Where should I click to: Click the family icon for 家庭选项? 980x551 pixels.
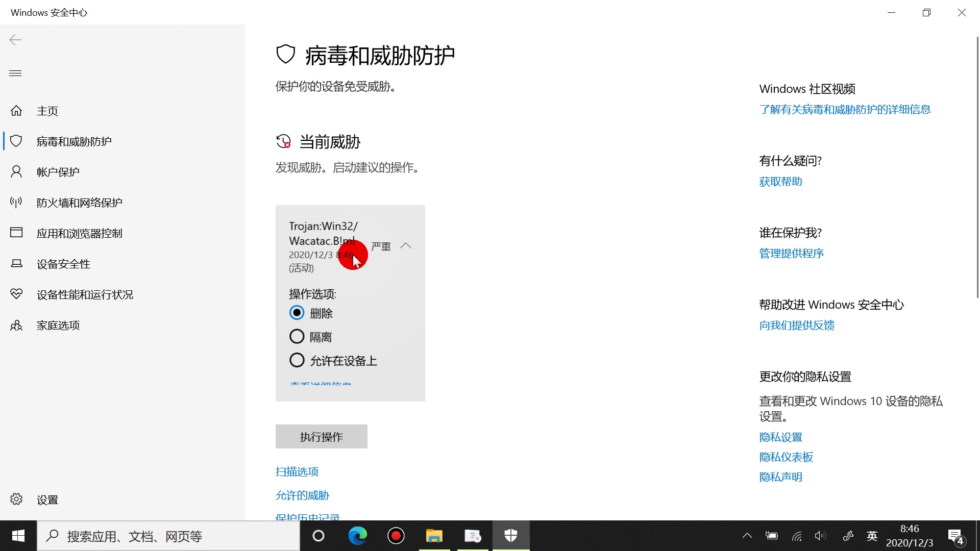16,325
